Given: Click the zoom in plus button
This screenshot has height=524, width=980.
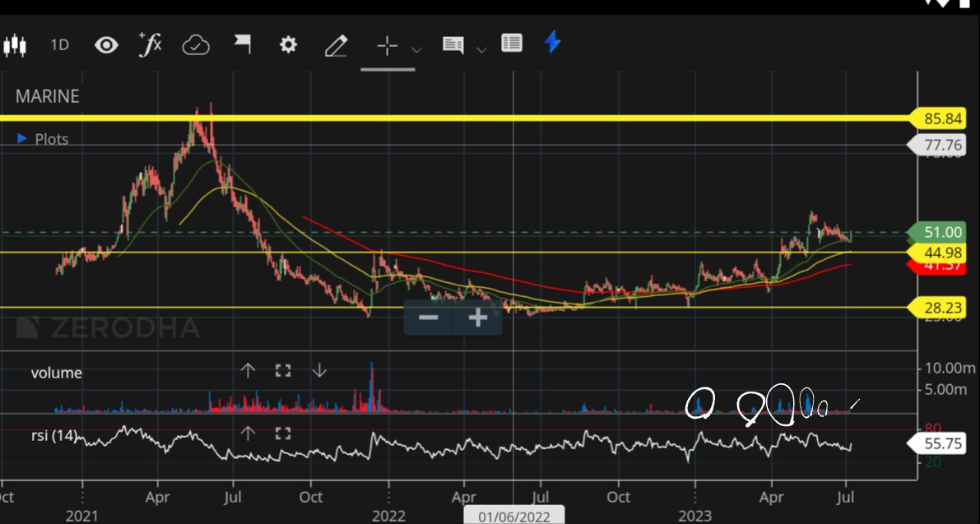Looking at the screenshot, I should point(477,317).
